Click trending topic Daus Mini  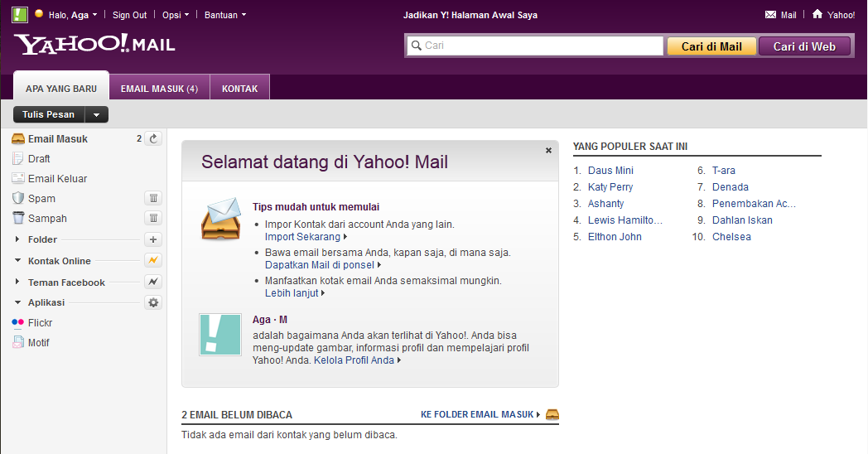[x=610, y=170]
